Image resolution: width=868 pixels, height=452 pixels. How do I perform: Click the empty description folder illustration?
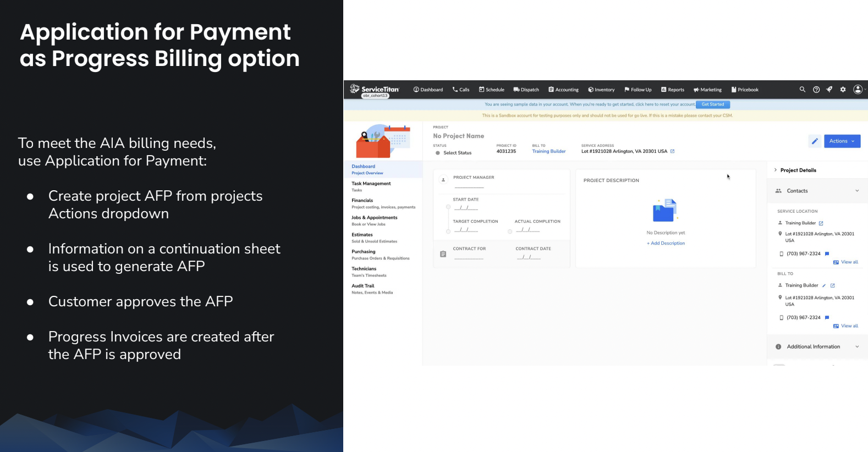tap(665, 211)
